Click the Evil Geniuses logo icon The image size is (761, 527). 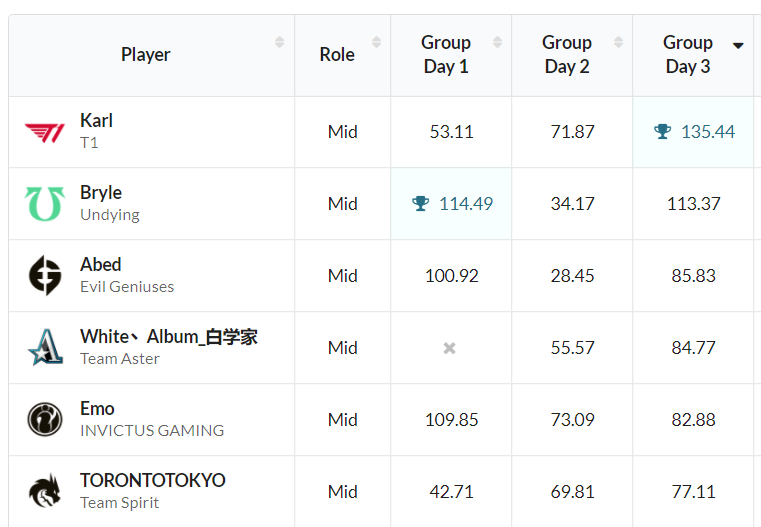click(x=44, y=276)
